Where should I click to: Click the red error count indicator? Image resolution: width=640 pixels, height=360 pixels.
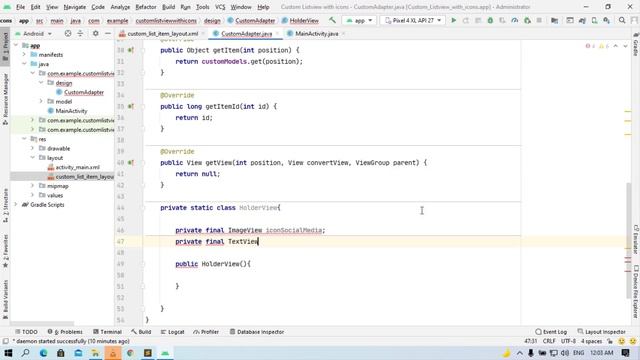tap(590, 46)
